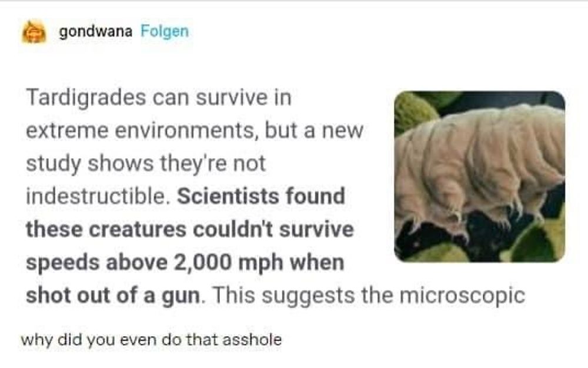588x368 pixels.
Task: Click "these creatures couldn't survive" bold line
Action: tap(189, 229)
